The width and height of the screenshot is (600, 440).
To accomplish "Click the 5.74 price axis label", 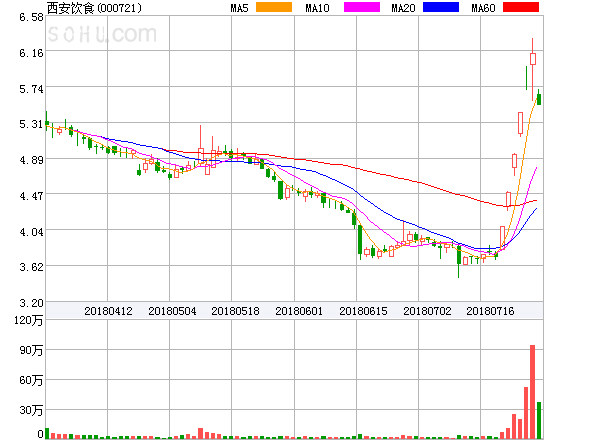I will pyautogui.click(x=31, y=89).
